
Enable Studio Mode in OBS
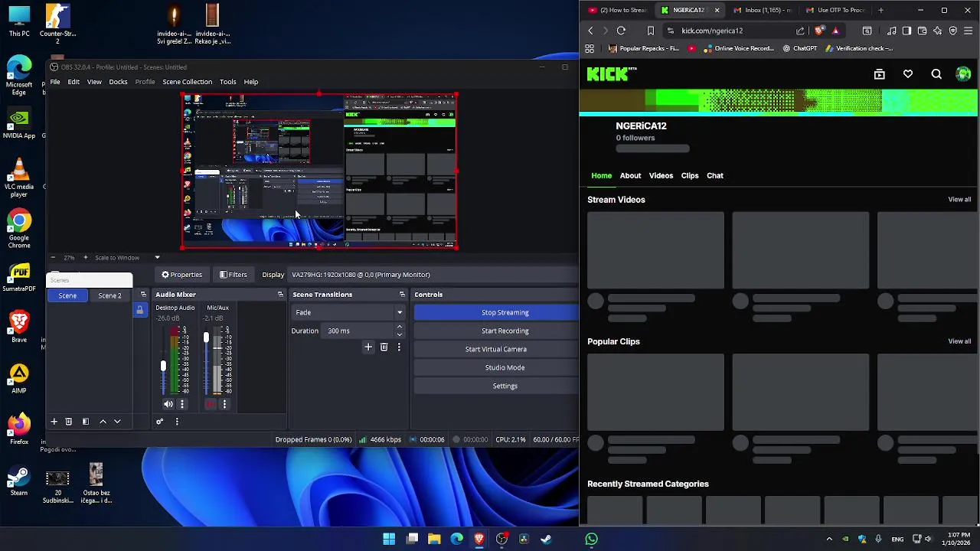pyautogui.click(x=497, y=367)
